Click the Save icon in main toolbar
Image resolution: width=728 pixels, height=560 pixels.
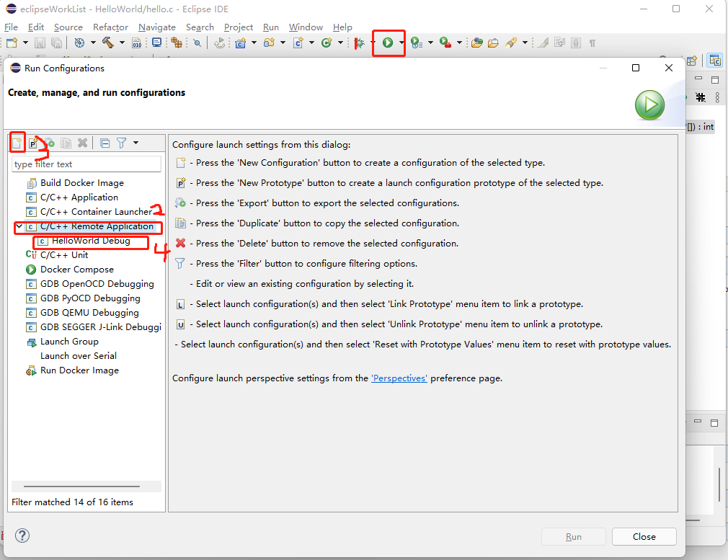pyautogui.click(x=40, y=43)
